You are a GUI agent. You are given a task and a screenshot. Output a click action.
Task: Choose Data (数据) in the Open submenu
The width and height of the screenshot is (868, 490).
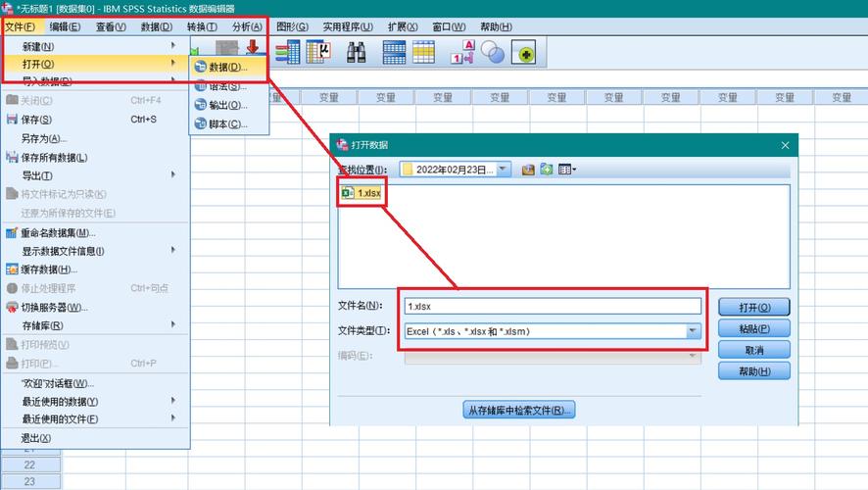229,67
